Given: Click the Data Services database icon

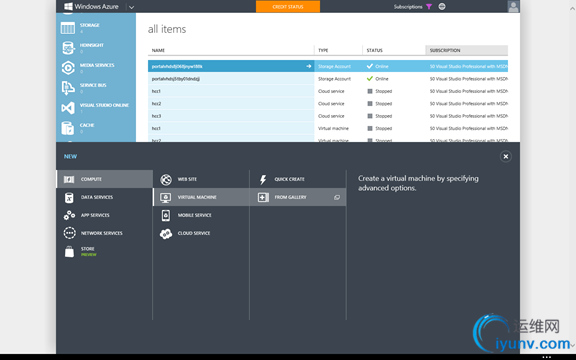Looking at the screenshot, I should 69,197.
